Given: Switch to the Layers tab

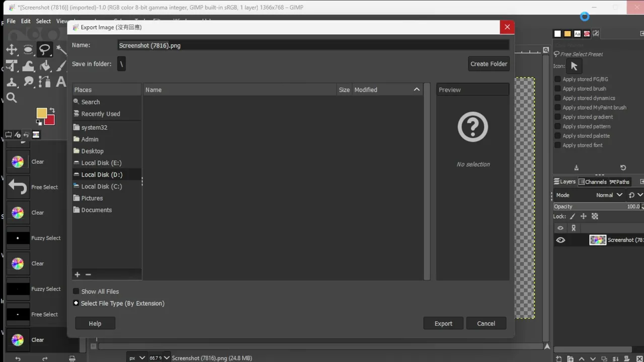Looking at the screenshot, I should pyautogui.click(x=565, y=182).
